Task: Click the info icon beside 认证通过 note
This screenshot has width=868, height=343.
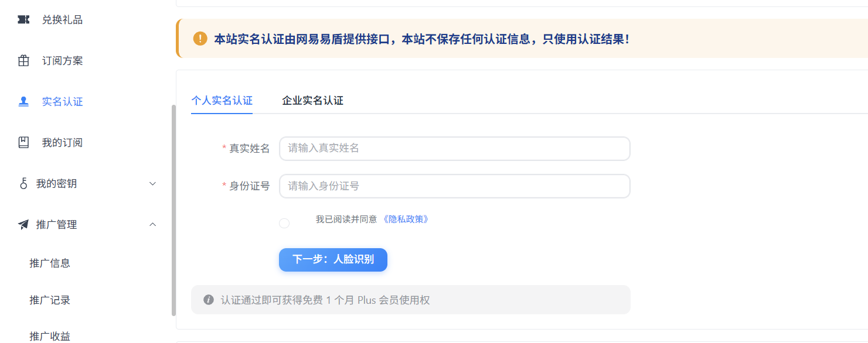Action: click(208, 300)
